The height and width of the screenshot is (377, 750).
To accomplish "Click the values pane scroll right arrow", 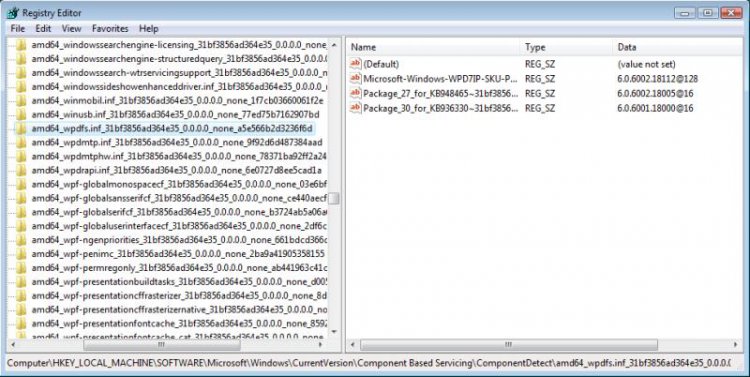I will 736,344.
